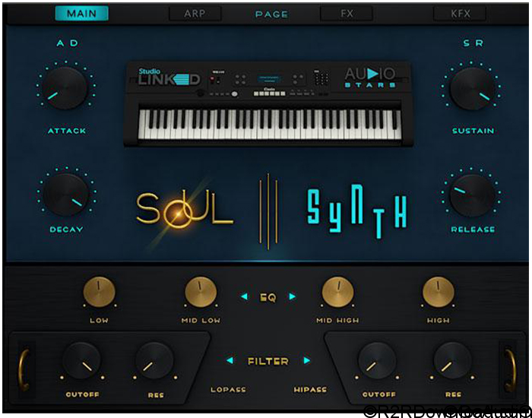The image size is (532, 418).
Task: Click the Lopass Cutoff knob
Action: 81,361
